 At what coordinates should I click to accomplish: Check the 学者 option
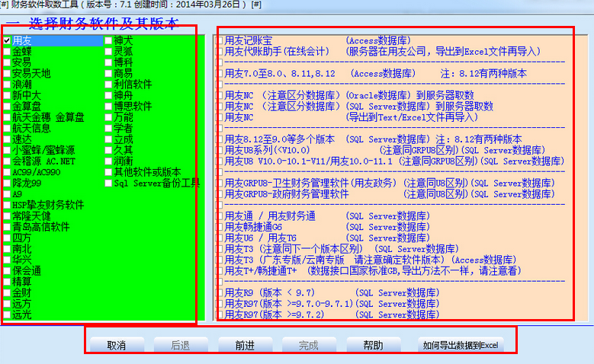(x=108, y=128)
